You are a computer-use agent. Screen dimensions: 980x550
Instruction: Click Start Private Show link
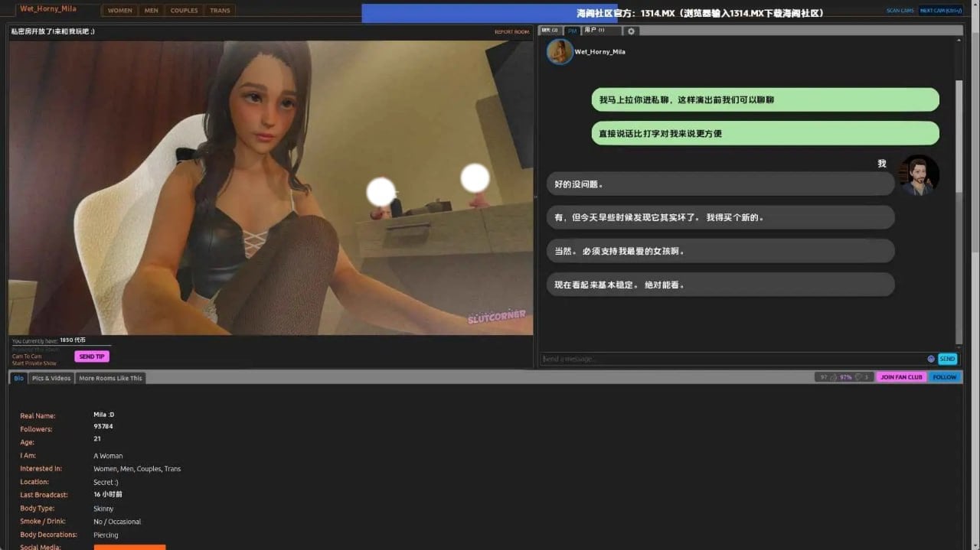click(x=34, y=363)
